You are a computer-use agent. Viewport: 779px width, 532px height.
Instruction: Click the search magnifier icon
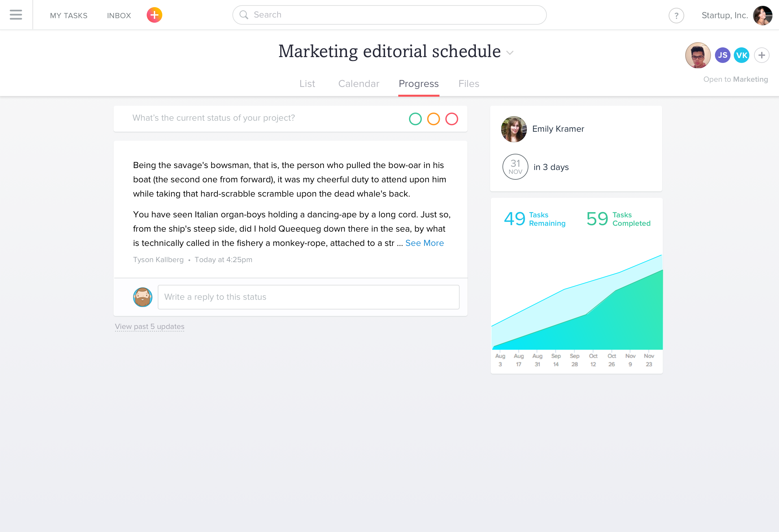tap(244, 15)
